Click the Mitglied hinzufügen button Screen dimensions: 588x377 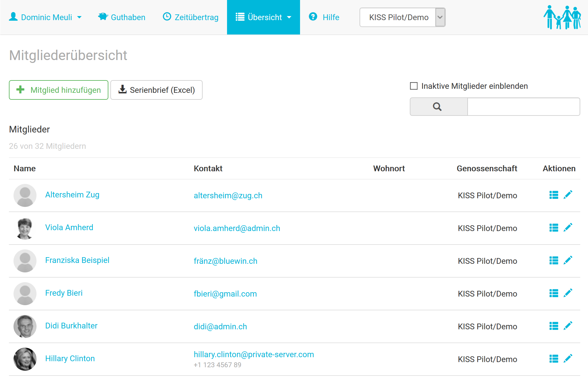(59, 90)
